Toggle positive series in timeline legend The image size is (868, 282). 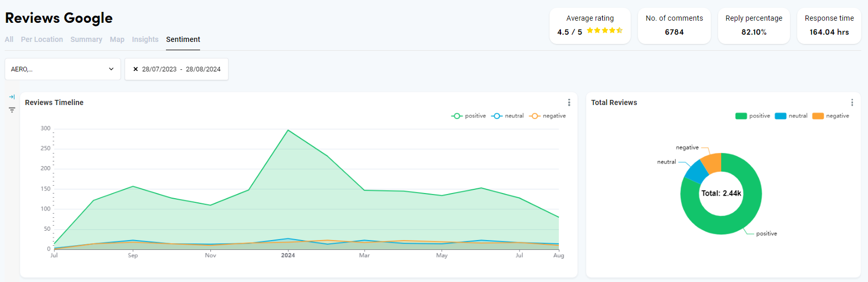coord(469,116)
